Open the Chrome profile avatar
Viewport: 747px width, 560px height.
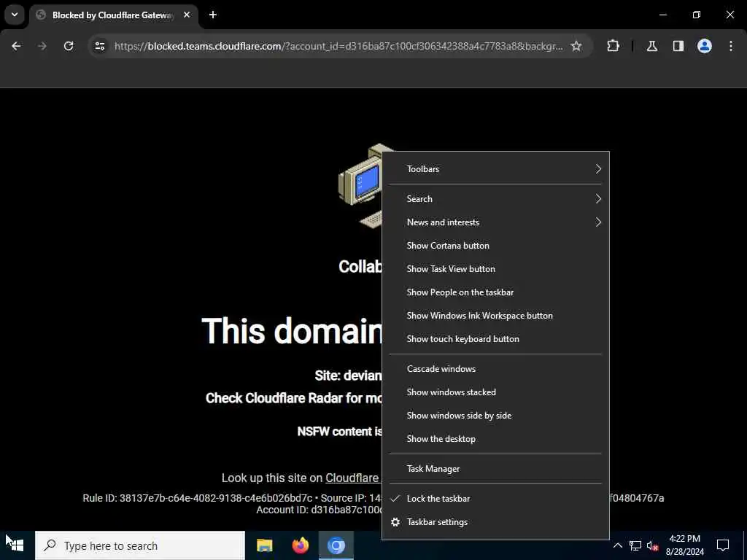(x=705, y=46)
